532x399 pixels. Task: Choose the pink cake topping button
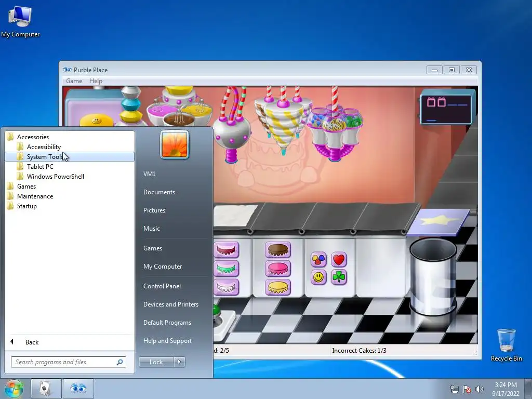[278, 269]
